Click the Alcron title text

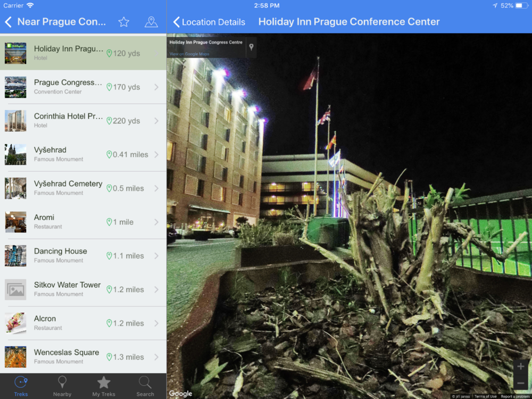(x=45, y=319)
